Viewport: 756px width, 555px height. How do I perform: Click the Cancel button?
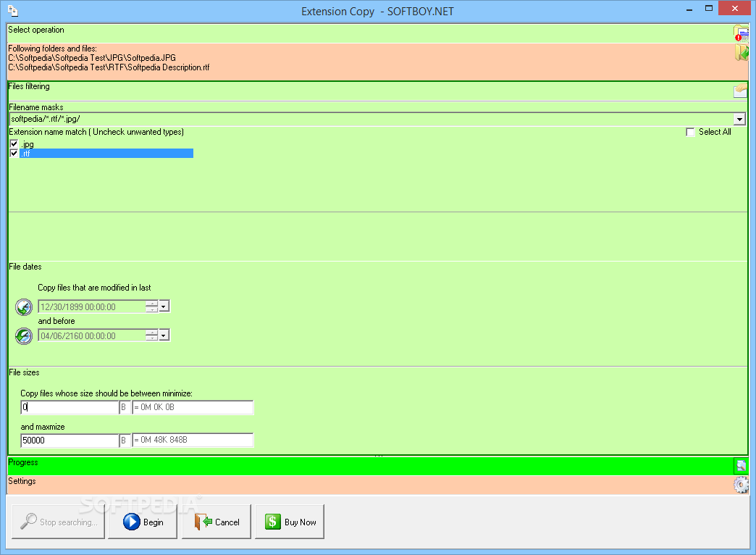217,522
